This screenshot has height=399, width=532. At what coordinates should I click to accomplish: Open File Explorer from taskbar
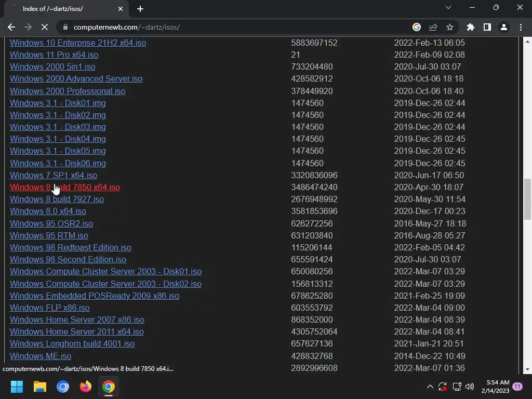click(x=39, y=387)
